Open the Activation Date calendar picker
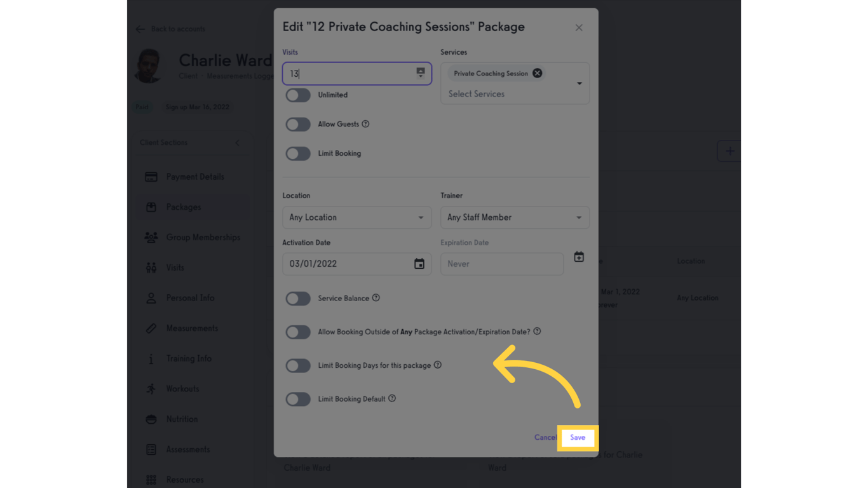The width and height of the screenshot is (868, 488). [x=419, y=264]
